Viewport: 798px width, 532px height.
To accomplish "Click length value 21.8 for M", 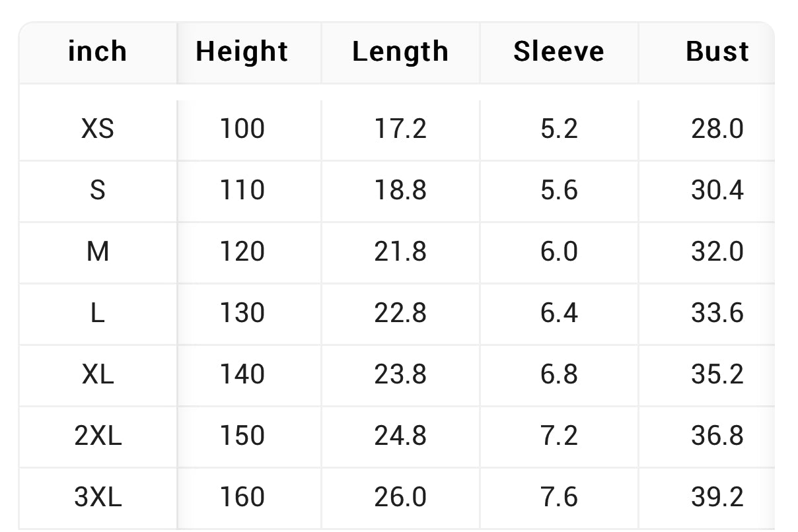I will (400, 251).
